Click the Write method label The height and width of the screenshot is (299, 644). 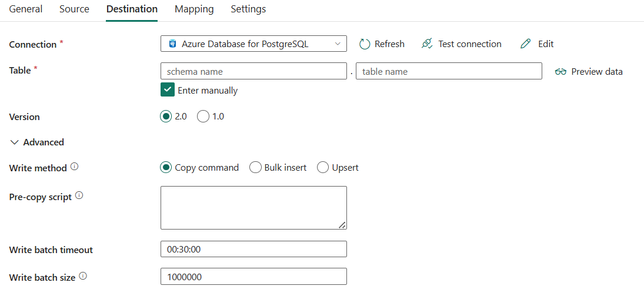[38, 168]
